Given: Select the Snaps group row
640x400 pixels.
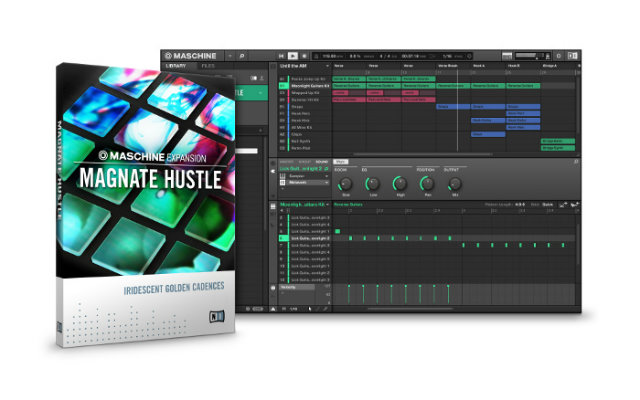Looking at the screenshot, I should coord(305,107).
